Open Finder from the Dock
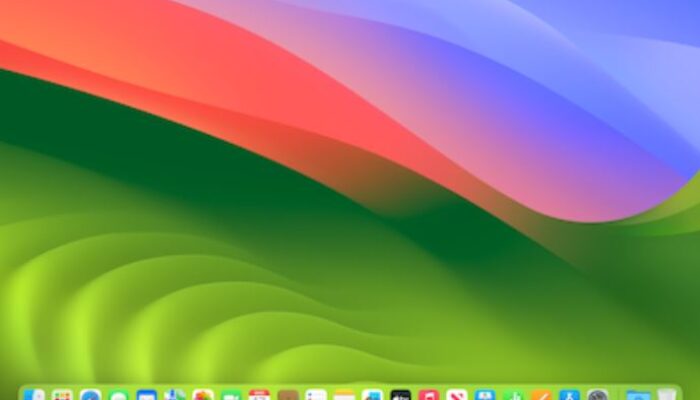The height and width of the screenshot is (400, 700). (x=34, y=395)
